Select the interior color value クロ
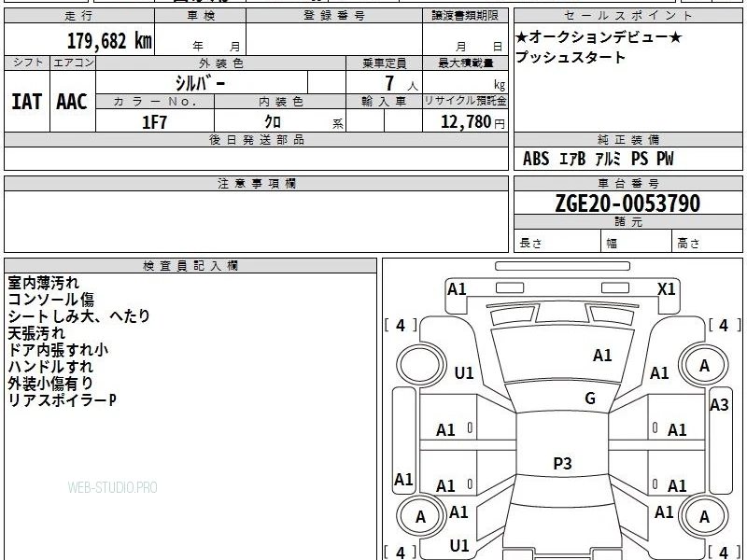 coord(273,122)
